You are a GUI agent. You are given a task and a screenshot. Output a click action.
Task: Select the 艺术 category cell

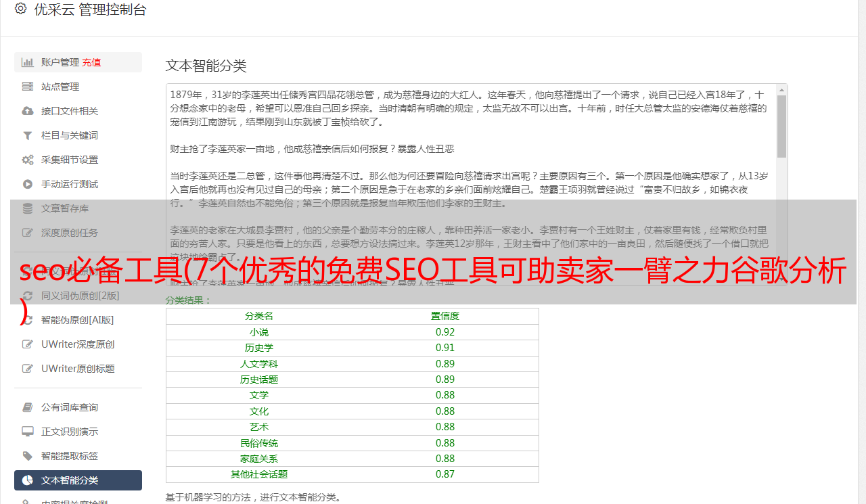point(259,427)
